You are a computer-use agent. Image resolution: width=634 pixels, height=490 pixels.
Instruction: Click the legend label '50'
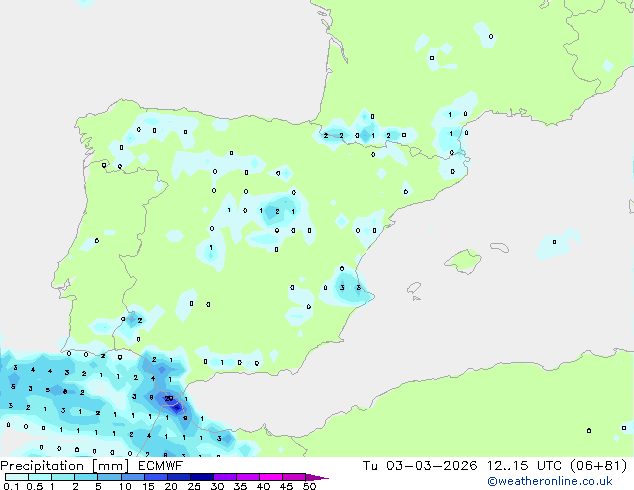coord(309,486)
